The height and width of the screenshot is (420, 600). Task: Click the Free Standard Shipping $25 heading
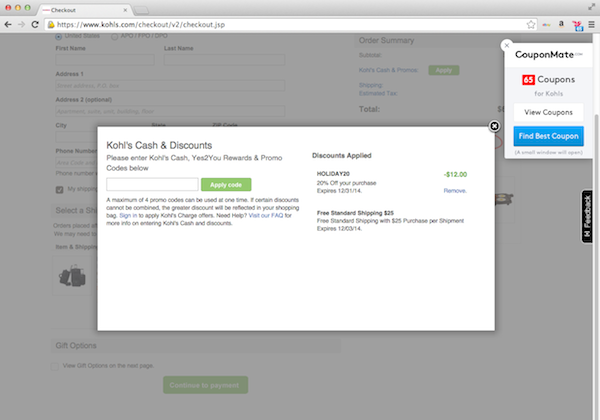click(355, 213)
